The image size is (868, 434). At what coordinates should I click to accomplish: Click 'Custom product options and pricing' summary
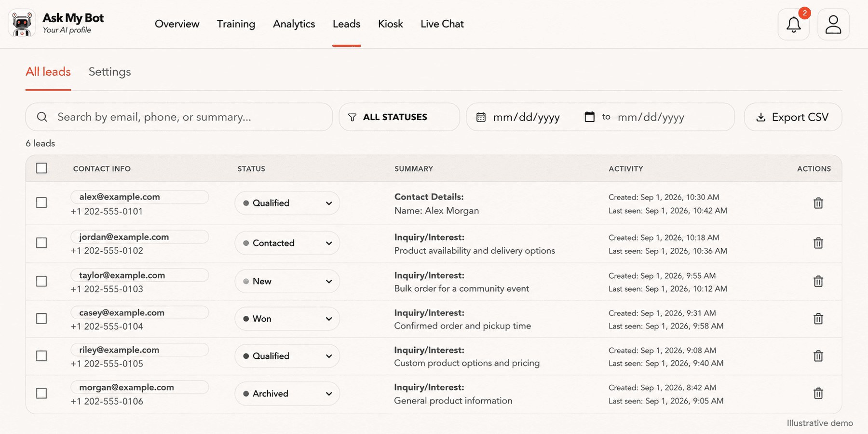(x=467, y=363)
